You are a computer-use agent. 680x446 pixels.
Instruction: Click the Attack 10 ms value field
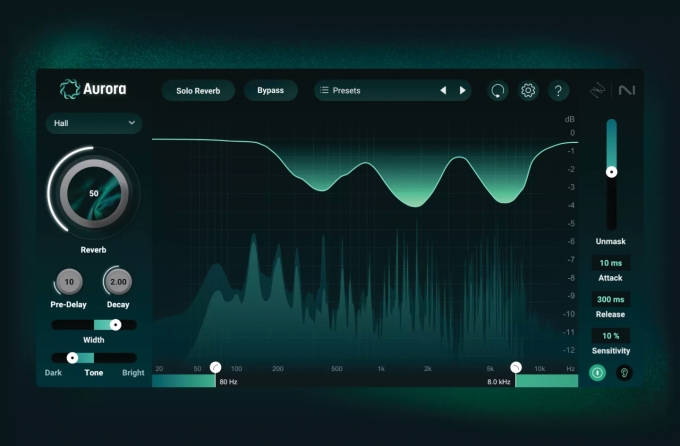pyautogui.click(x=610, y=263)
